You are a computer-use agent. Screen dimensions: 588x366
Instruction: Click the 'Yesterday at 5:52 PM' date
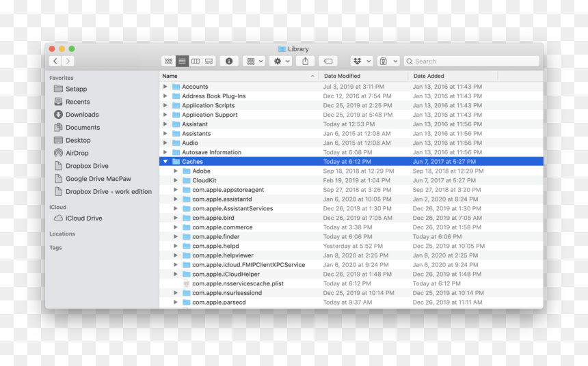tap(353, 246)
